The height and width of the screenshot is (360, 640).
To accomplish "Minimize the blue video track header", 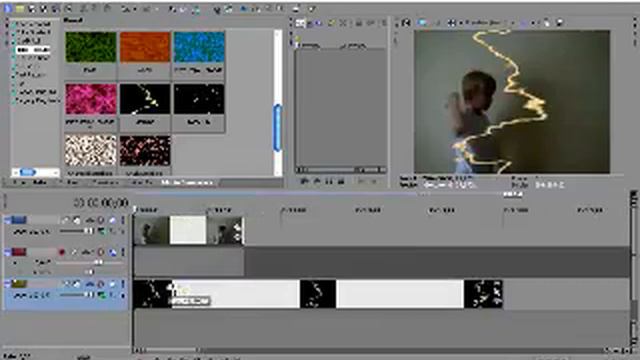I will (7, 220).
